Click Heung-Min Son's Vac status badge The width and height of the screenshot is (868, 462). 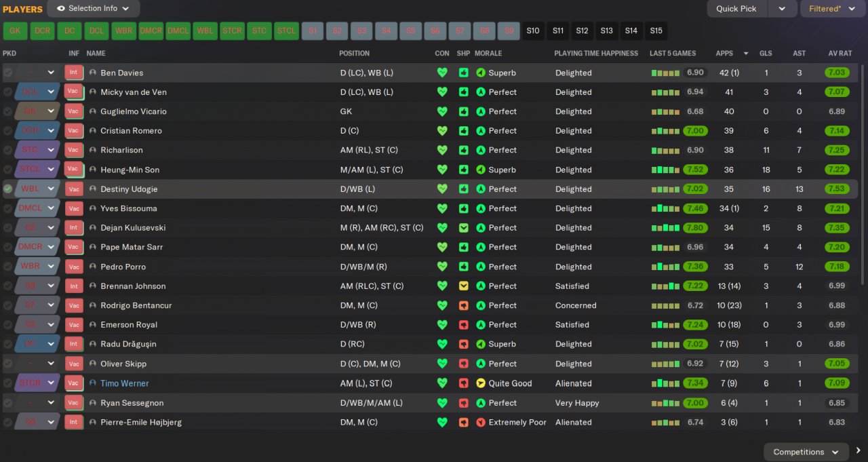[74, 170]
